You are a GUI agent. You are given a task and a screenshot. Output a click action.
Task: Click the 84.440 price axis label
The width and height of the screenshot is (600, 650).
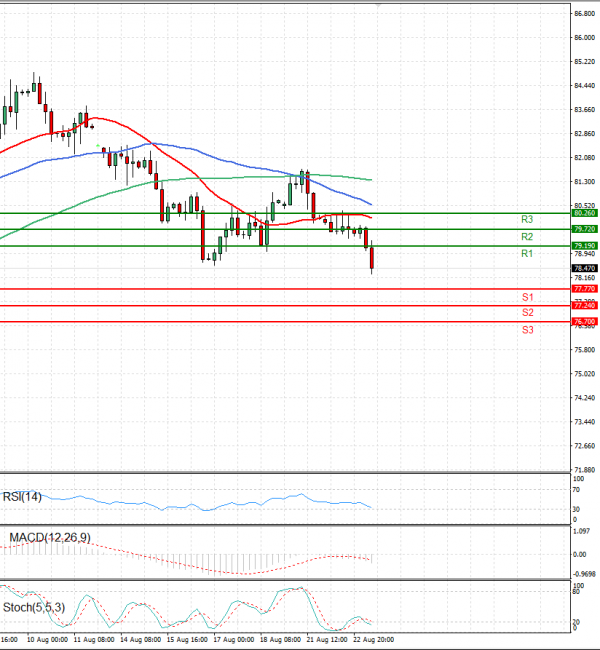(x=584, y=86)
